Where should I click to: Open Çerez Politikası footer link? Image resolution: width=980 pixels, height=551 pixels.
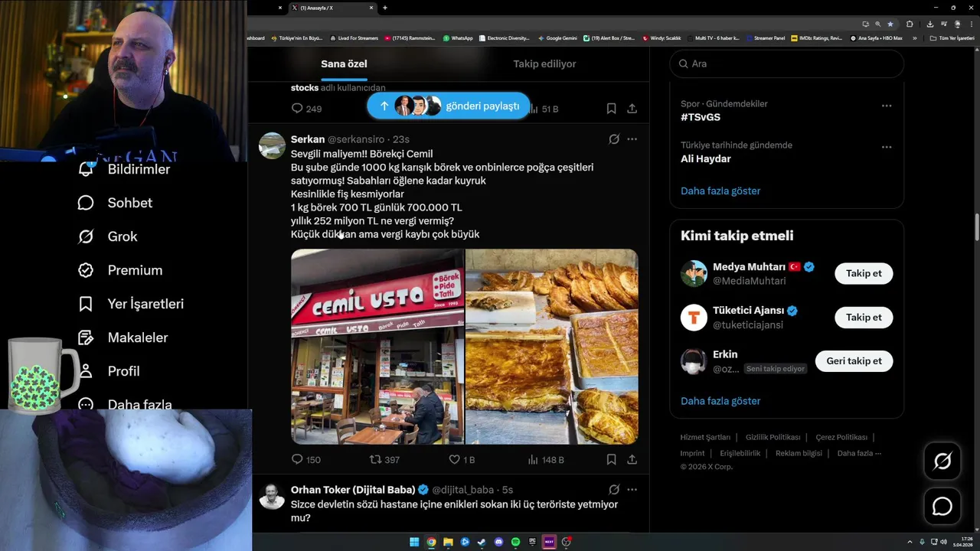tap(841, 437)
